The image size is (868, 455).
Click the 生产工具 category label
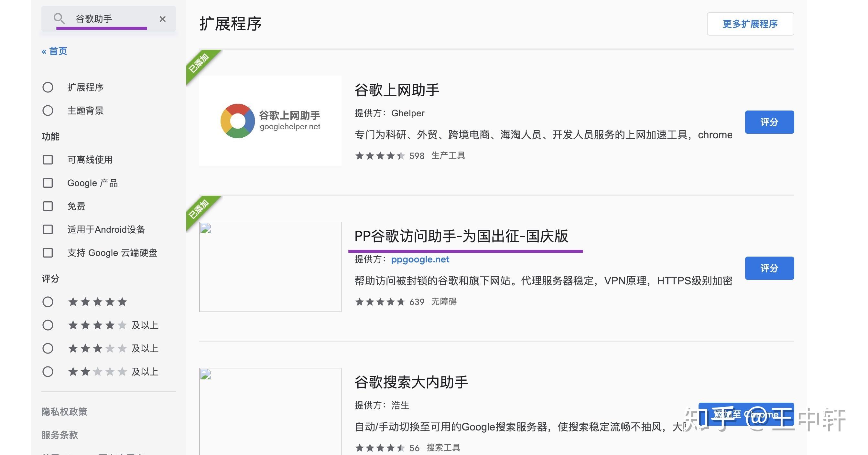tap(448, 155)
